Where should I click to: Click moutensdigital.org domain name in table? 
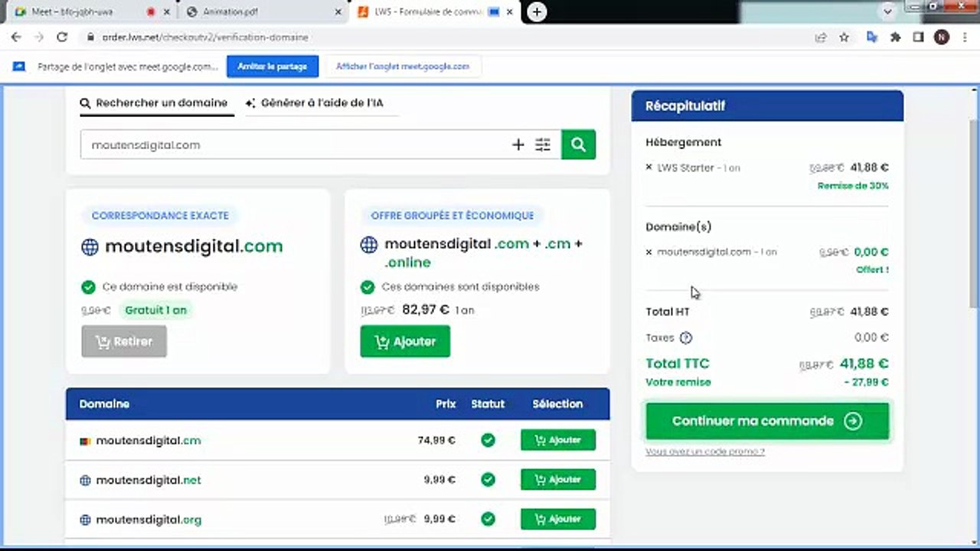tap(149, 520)
